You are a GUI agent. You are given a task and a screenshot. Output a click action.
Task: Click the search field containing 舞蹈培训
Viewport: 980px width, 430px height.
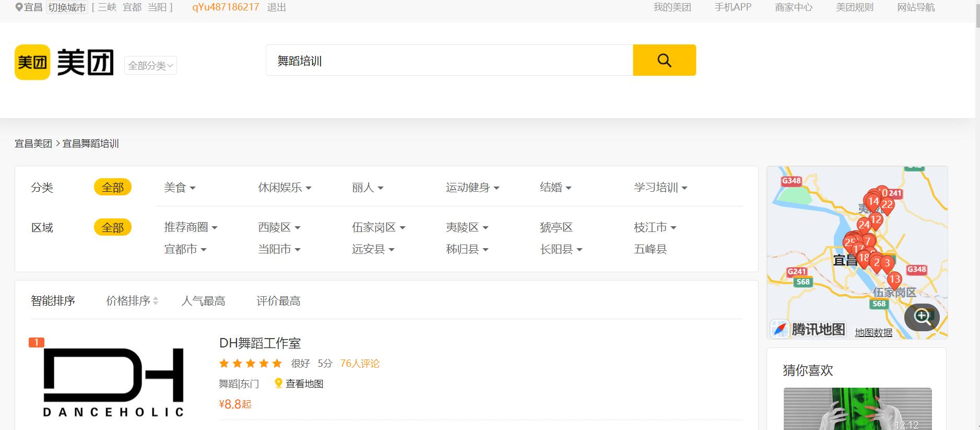point(450,60)
